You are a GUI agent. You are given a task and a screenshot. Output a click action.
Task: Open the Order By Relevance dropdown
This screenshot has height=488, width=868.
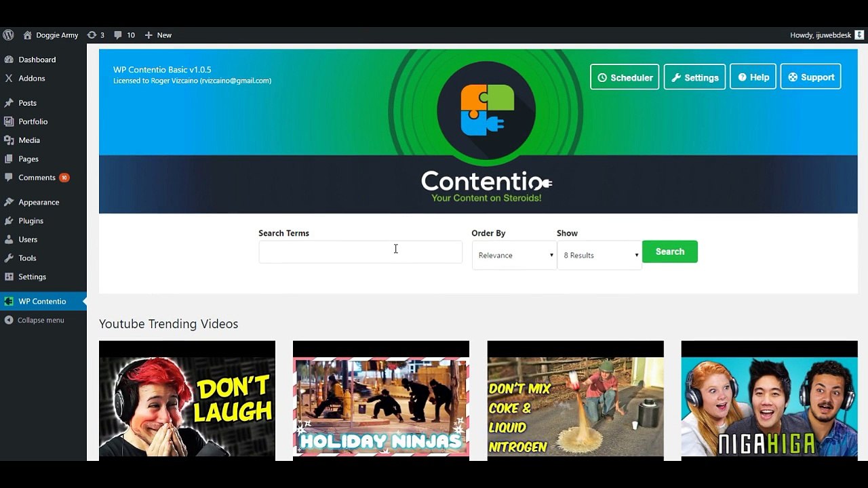(514, 256)
